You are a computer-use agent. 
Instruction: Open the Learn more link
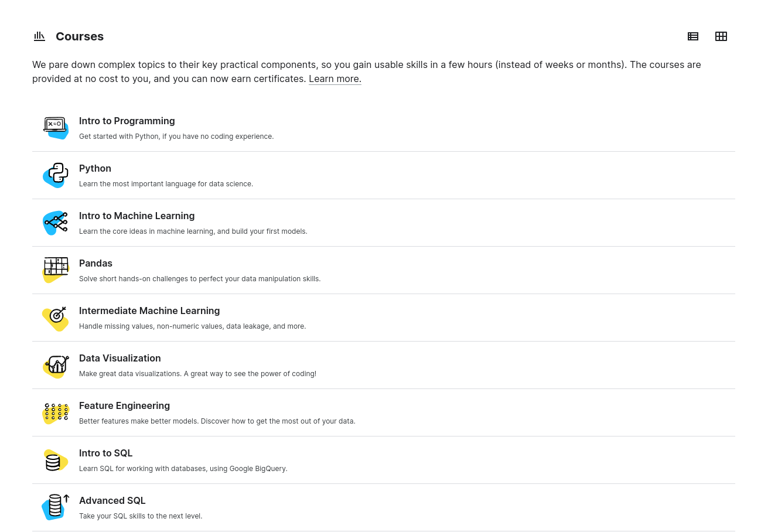pyautogui.click(x=335, y=79)
